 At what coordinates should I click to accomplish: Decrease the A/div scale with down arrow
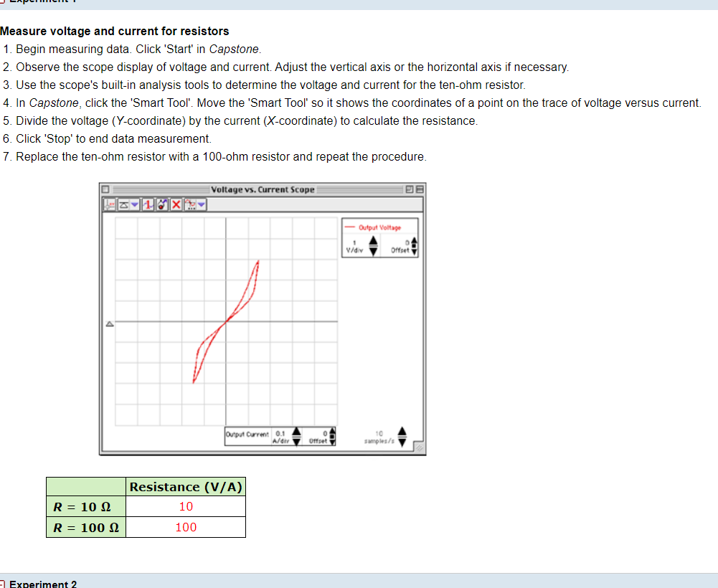click(297, 442)
